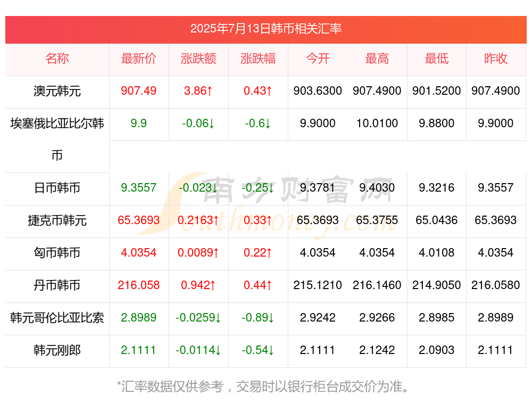Click change percent 0.43↑

(x=258, y=91)
